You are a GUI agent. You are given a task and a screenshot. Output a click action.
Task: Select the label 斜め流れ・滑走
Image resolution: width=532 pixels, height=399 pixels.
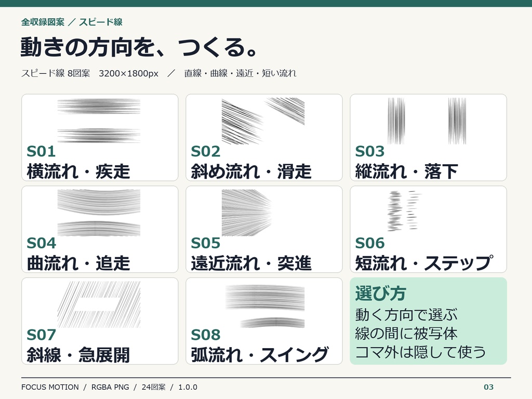click(x=251, y=171)
